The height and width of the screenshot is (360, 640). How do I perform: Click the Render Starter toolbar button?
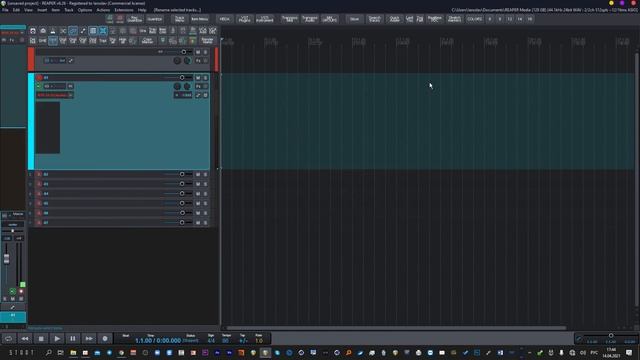click(x=207, y=40)
